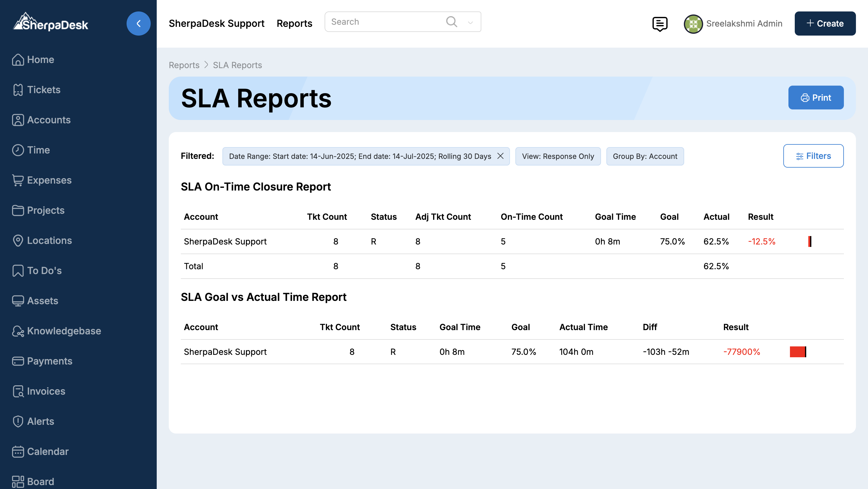Screen dimensions: 868x489
Task: Open Reports in the top navigation
Action: point(294,24)
